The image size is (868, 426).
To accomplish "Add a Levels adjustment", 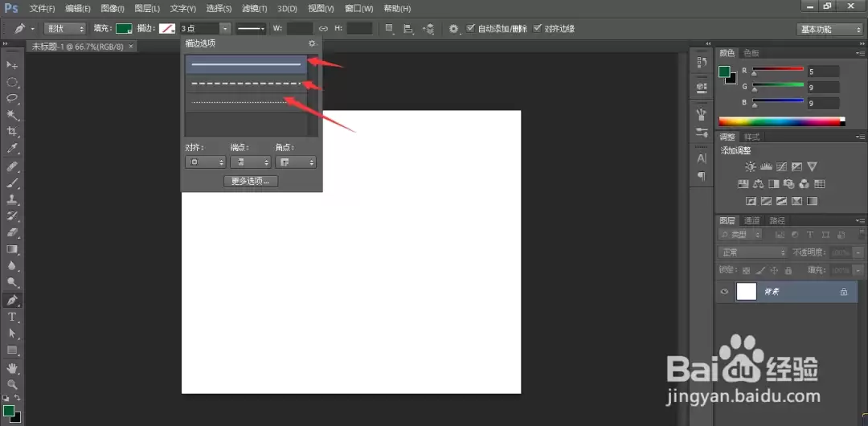I will [766, 166].
